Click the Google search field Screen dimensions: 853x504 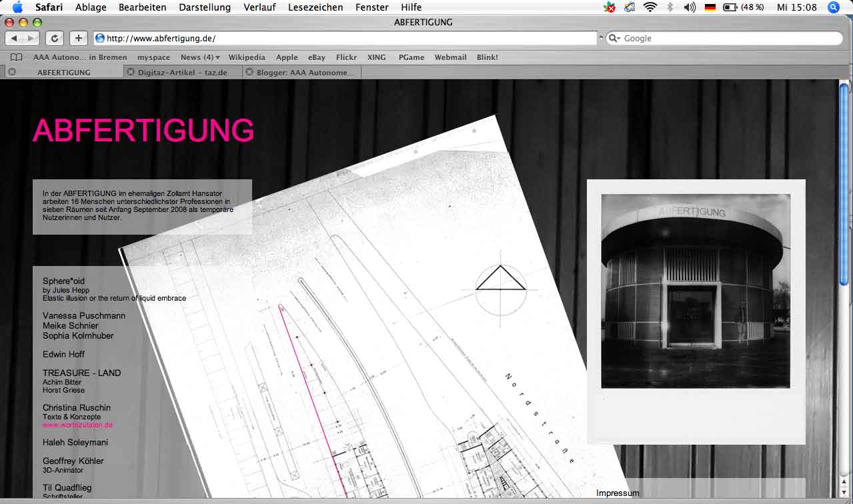point(725,39)
